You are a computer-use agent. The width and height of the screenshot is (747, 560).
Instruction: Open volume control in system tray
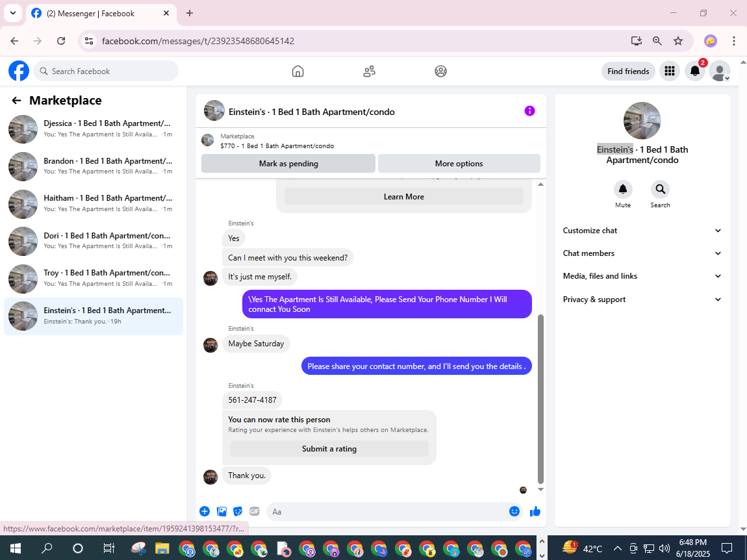[664, 548]
